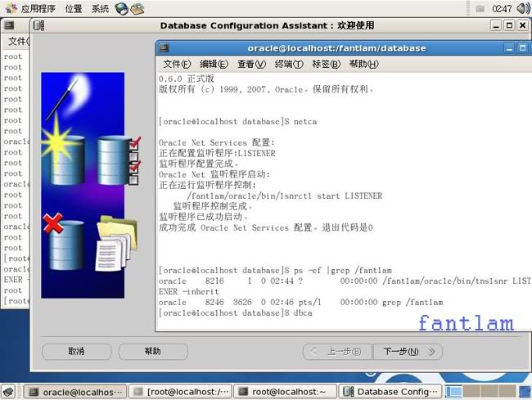Viewport: 532px width, 400px height.
Task: Switch to root@localhost:~ taskbar window
Action: [x=286, y=392]
